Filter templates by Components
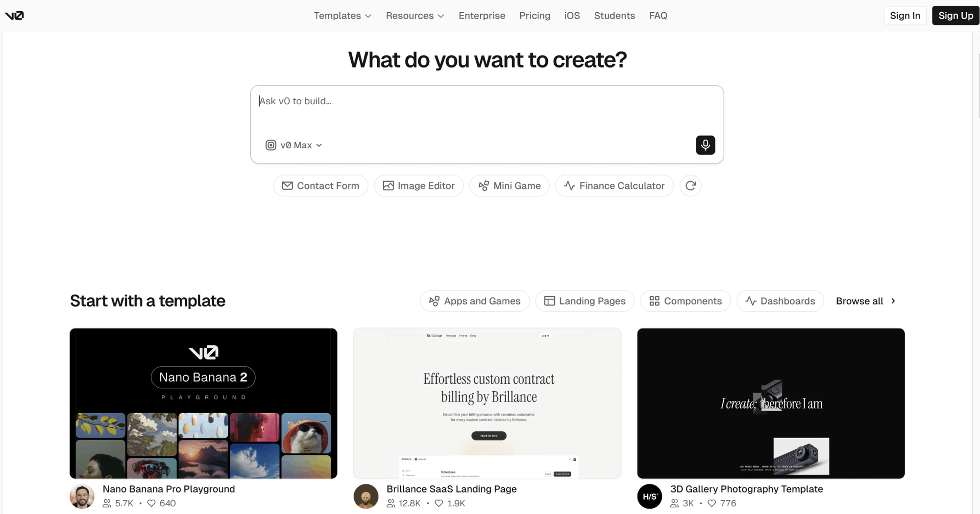This screenshot has width=980, height=514. (686, 301)
